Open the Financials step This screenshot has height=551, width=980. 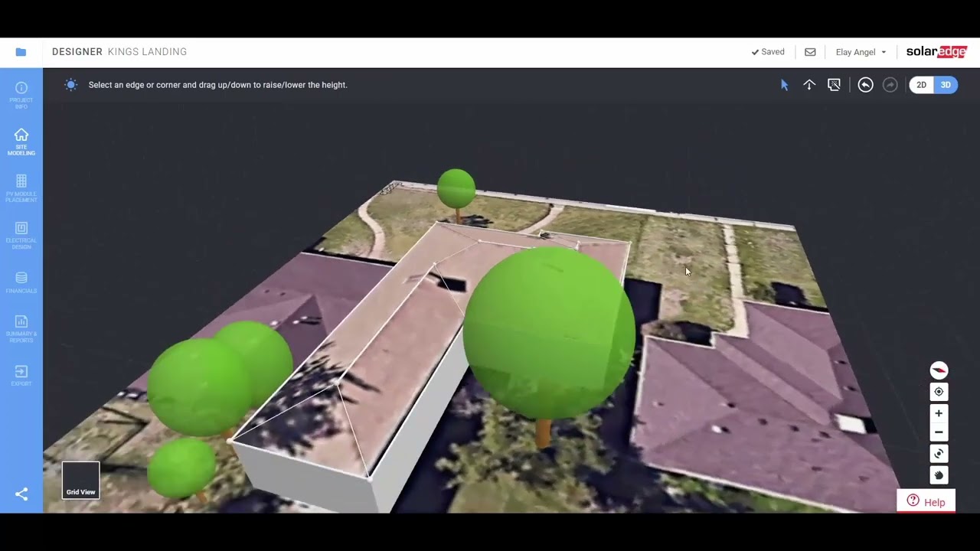21,282
